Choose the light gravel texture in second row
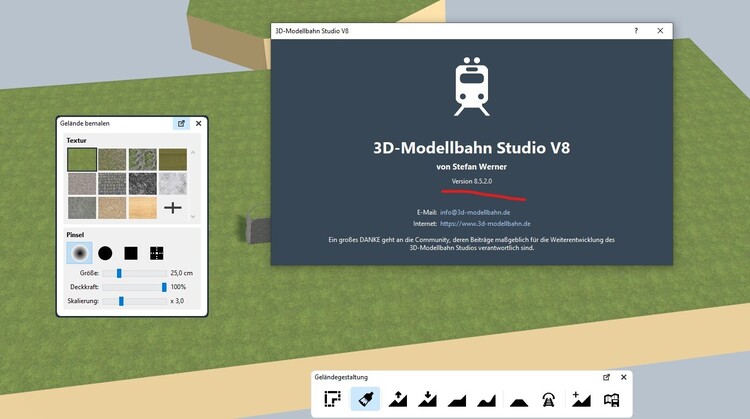This screenshot has width=750, height=419. pos(82,184)
